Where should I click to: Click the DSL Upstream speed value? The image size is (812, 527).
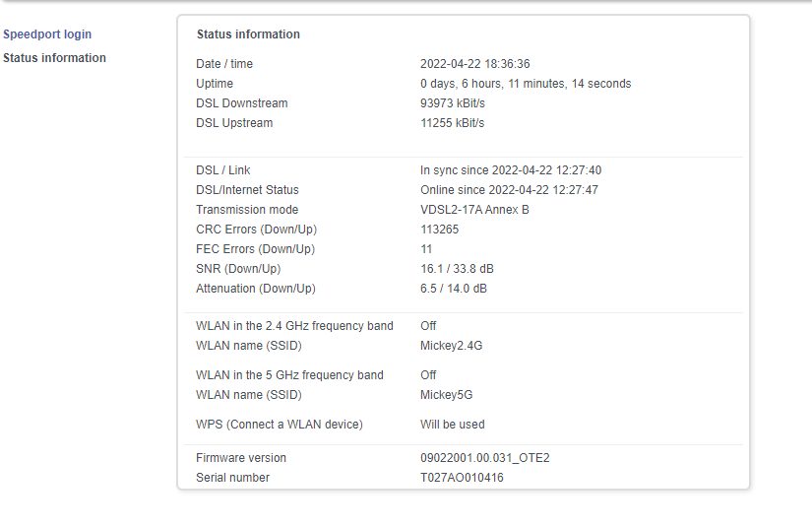(452, 123)
